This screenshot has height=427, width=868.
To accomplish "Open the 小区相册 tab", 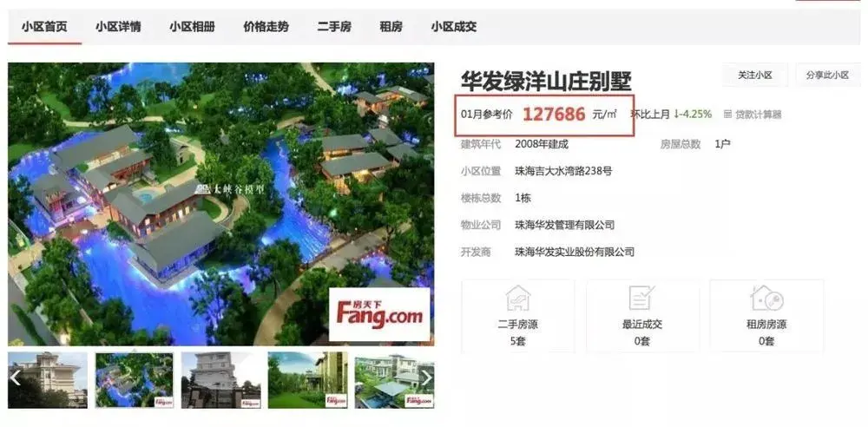I will (x=192, y=27).
